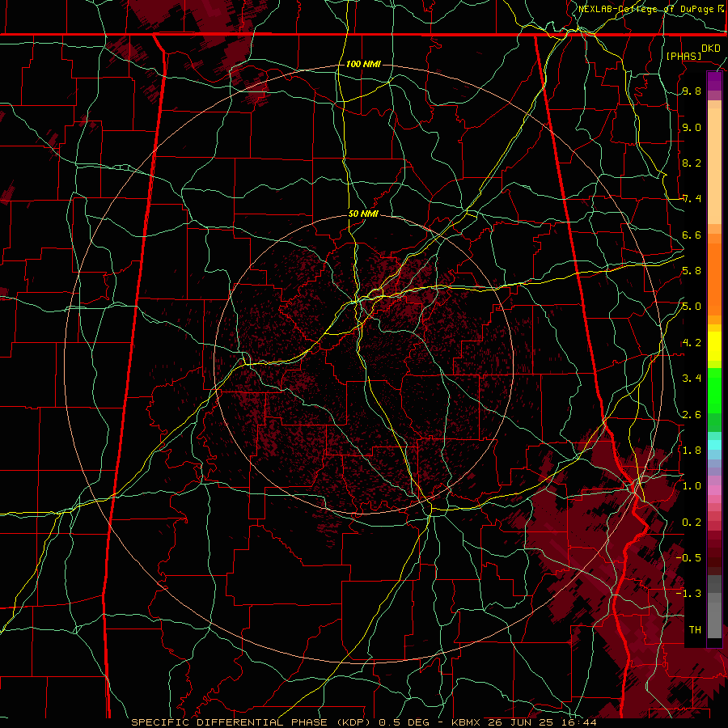728x728 pixels.
Task: Select the 1.0 legend value
Action: click(x=692, y=486)
